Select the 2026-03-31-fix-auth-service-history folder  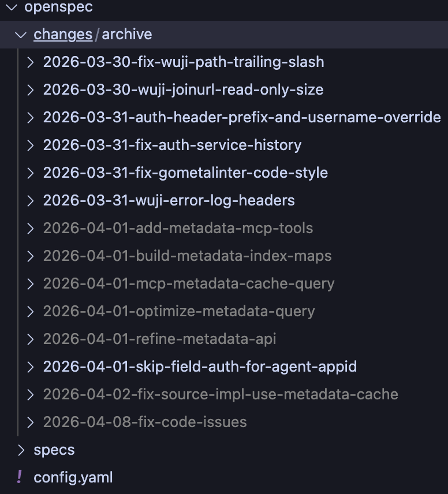click(172, 145)
